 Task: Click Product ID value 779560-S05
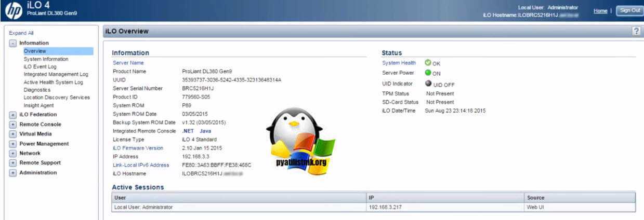point(197,97)
